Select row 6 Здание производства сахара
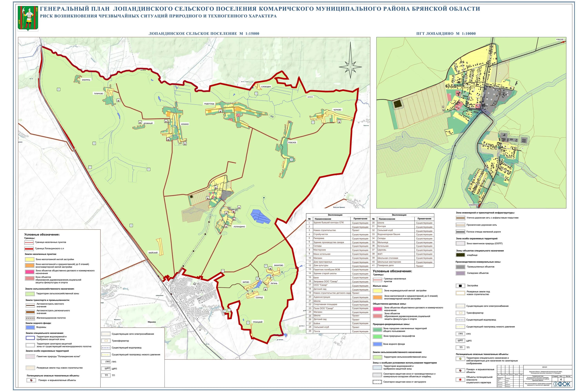588x392 pixels. [x=328, y=242]
